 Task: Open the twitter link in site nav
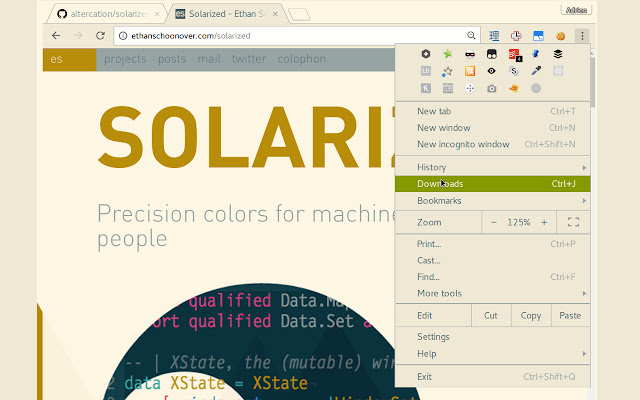point(249,59)
